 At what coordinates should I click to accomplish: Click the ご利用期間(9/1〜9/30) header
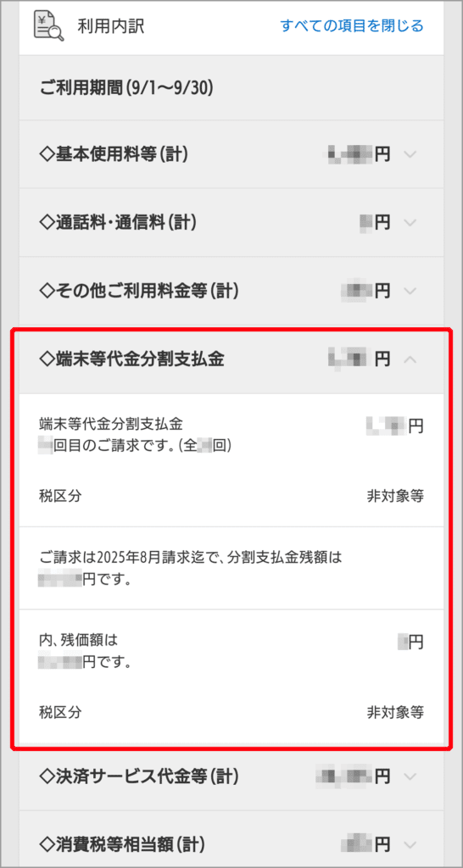pos(127,87)
